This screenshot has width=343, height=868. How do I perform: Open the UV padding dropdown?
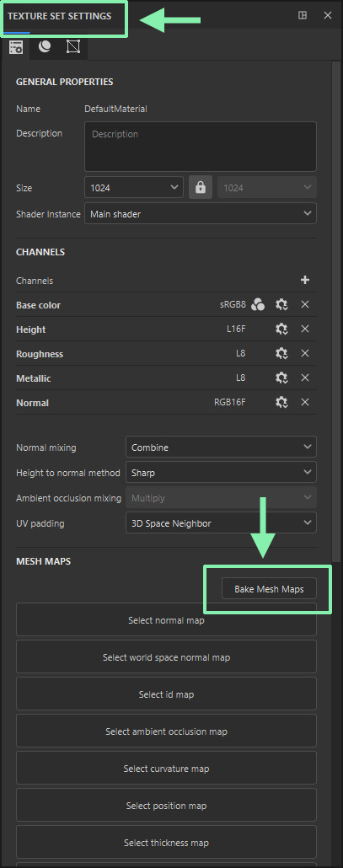click(222, 523)
